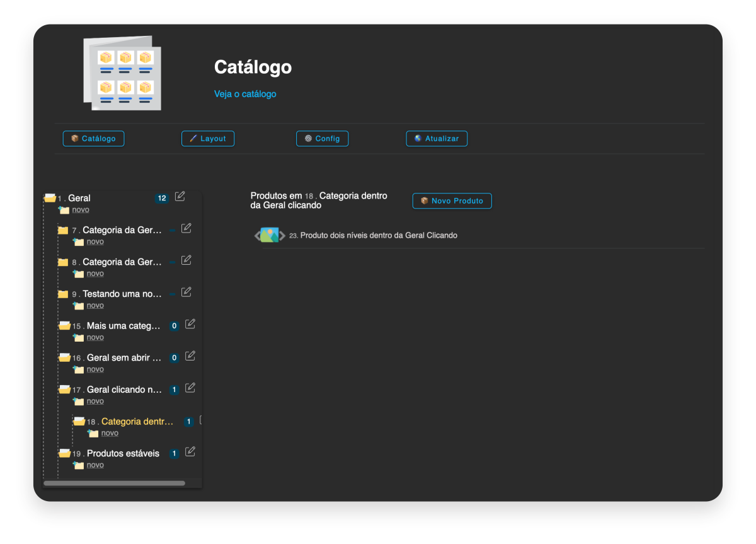
Task: Switch to the Layout tab
Action: coord(208,138)
